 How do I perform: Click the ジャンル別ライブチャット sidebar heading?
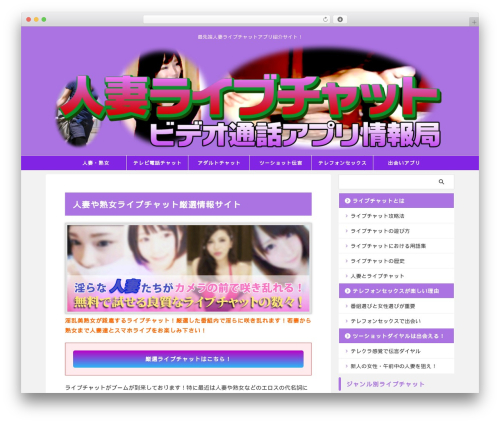coord(385,384)
